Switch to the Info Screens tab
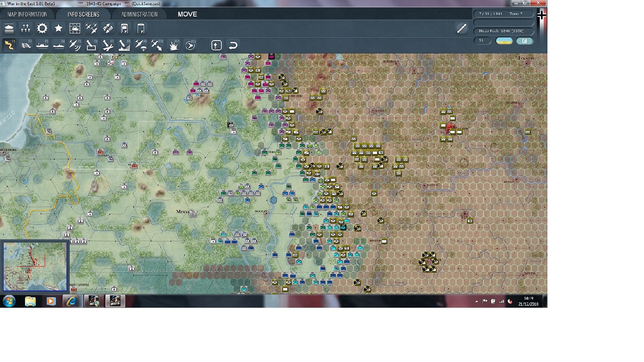 point(83,14)
